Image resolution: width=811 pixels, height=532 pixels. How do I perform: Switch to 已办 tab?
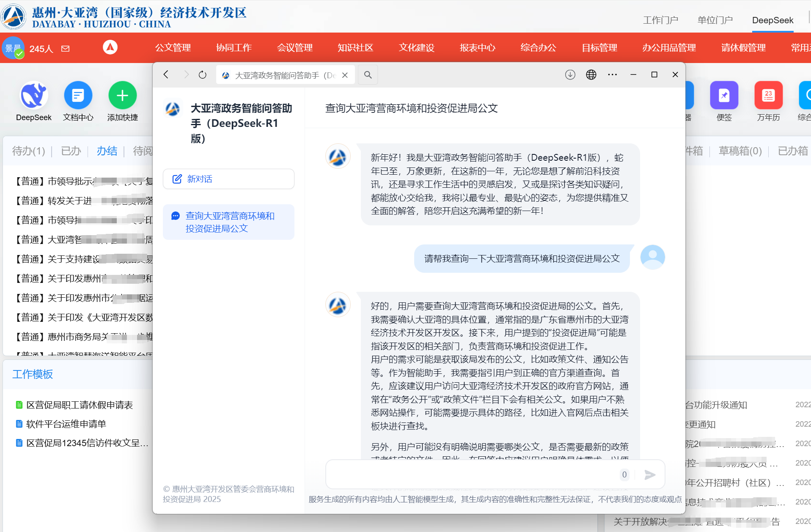click(x=71, y=151)
